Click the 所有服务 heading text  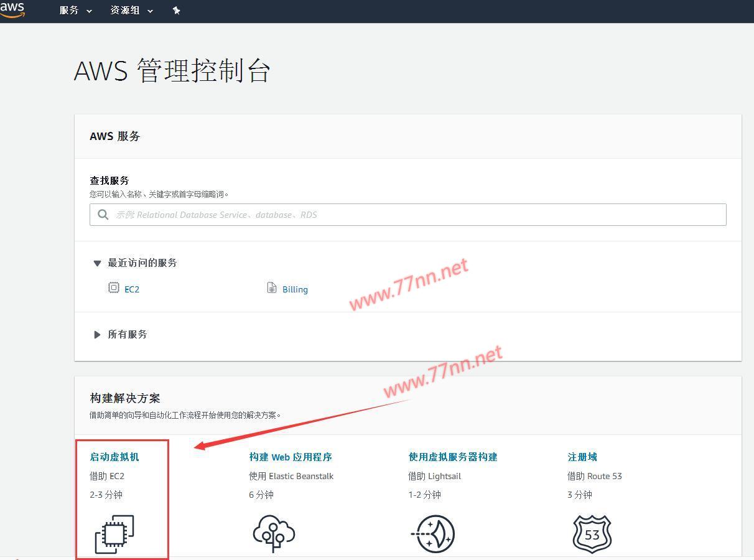click(128, 334)
